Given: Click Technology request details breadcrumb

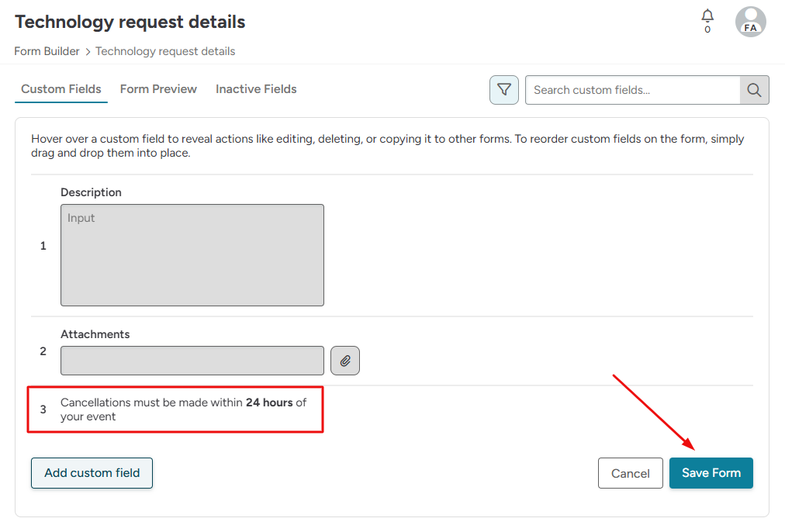Looking at the screenshot, I should coord(165,51).
